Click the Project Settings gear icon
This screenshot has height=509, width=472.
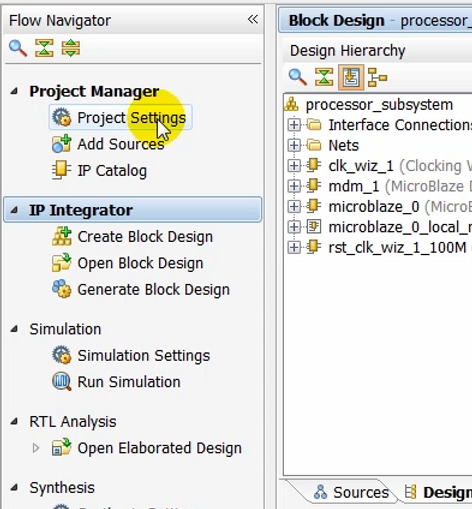coord(62,117)
